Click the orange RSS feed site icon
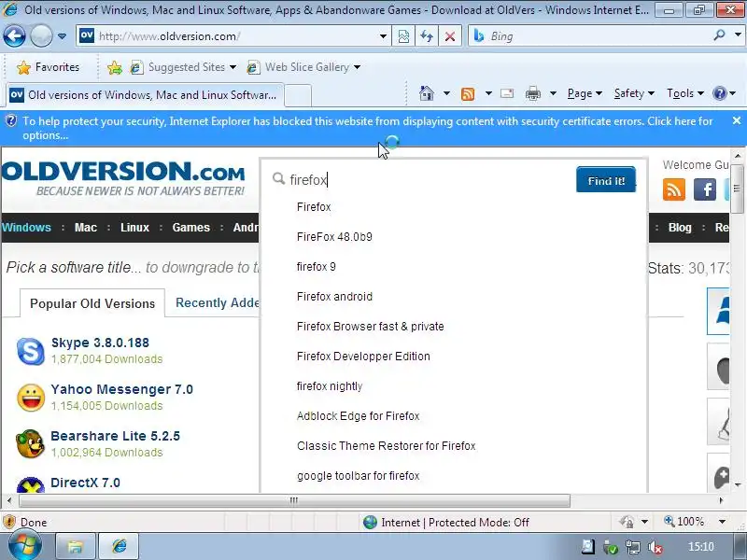747x560 pixels. click(x=673, y=189)
